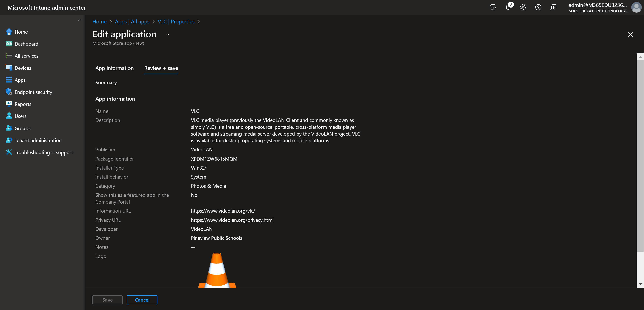
Task: Go to Home breadcrumb link
Action: pos(99,22)
